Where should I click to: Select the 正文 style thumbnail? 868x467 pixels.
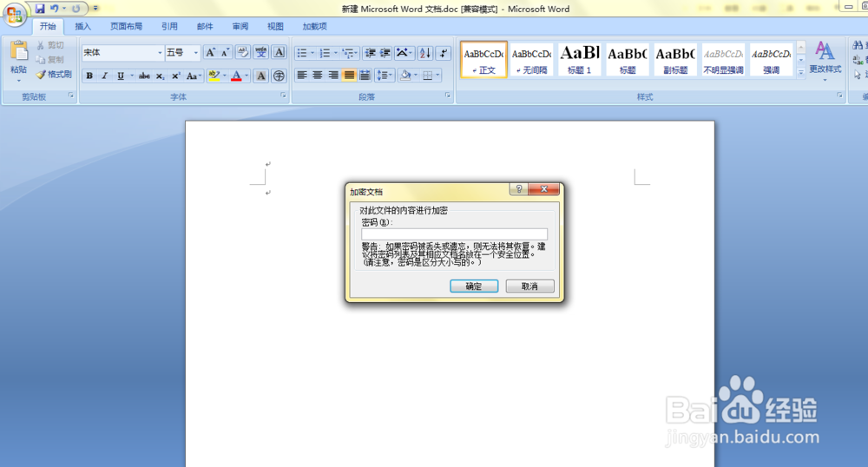click(x=483, y=60)
